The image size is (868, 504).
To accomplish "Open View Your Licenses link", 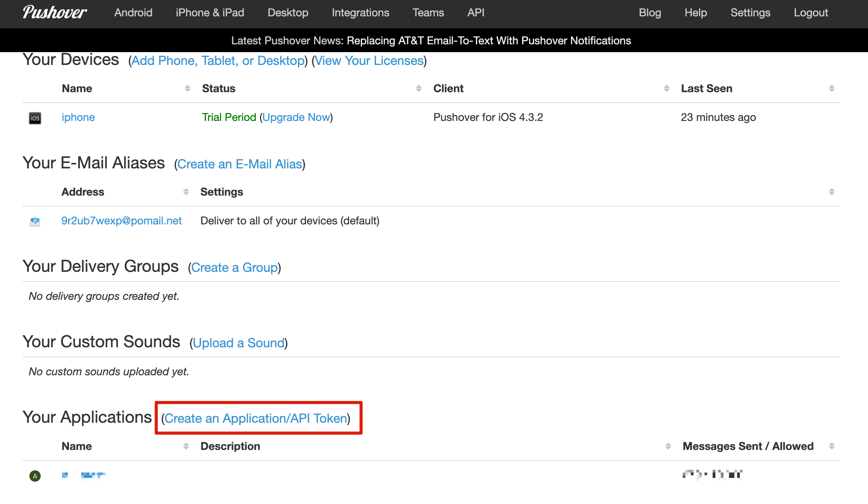I will tap(369, 61).
